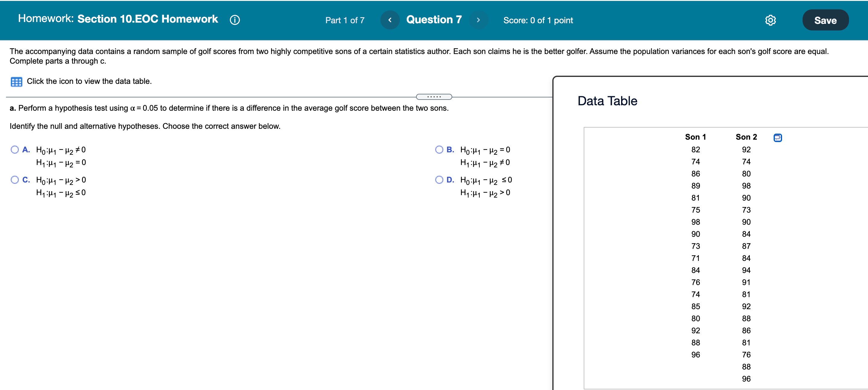Click the Part 1 of 7 label
The image size is (868, 390).
pos(344,21)
